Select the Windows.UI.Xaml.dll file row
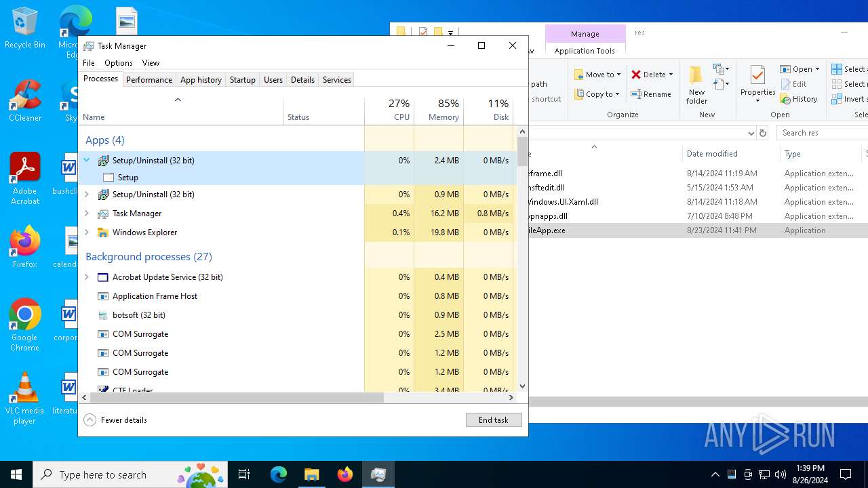This screenshot has width=868, height=488. click(698, 202)
